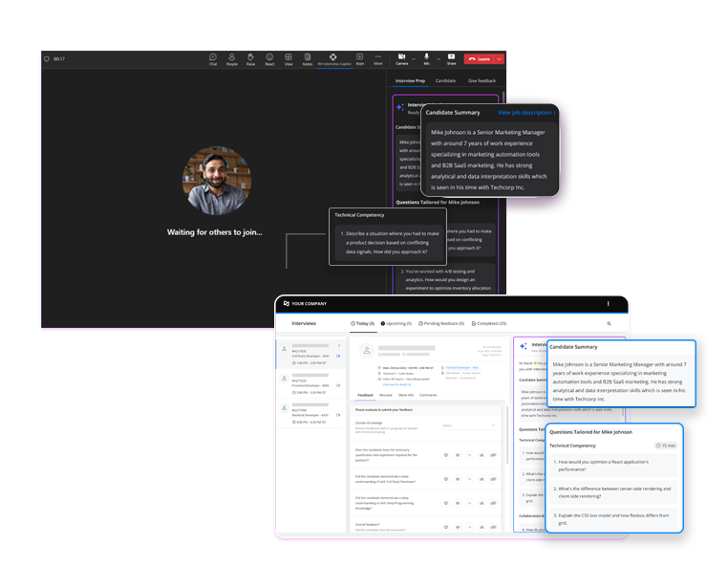Rate necessary qualification question thumbs down
The width and height of the screenshot is (728, 567).
458,455
